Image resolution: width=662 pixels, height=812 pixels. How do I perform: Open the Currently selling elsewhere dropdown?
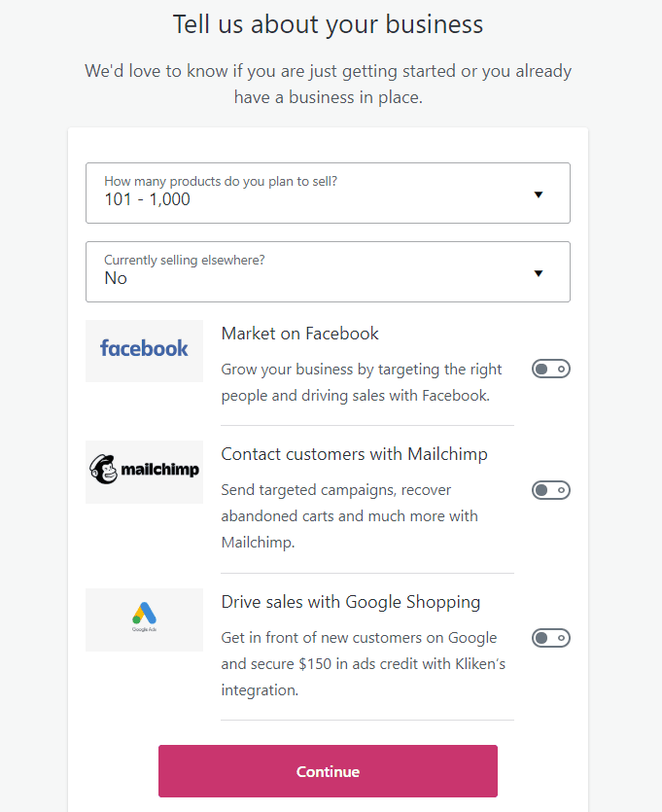click(x=328, y=272)
